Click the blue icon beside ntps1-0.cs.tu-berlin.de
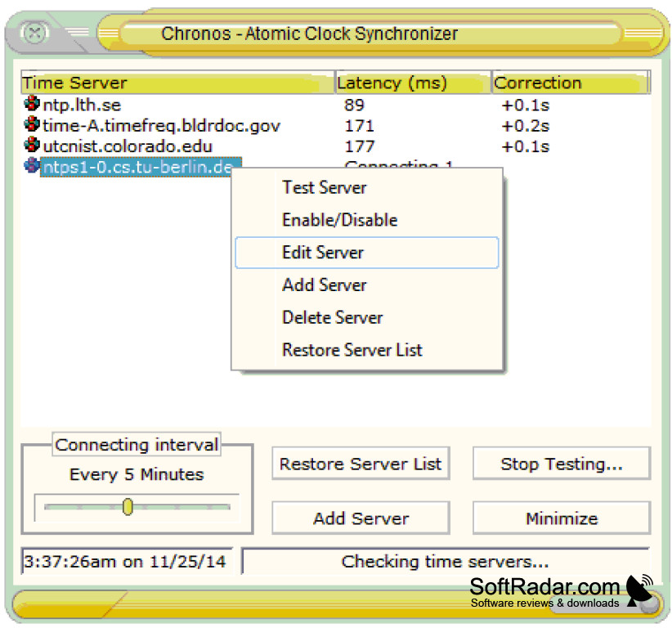 [x=32, y=165]
